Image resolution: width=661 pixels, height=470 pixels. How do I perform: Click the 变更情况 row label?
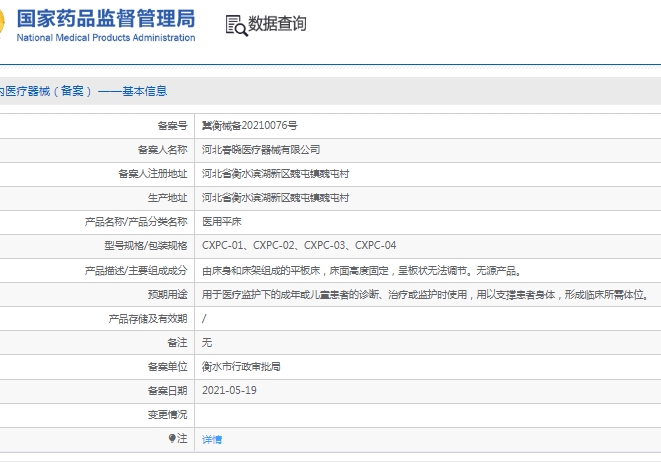(167, 415)
